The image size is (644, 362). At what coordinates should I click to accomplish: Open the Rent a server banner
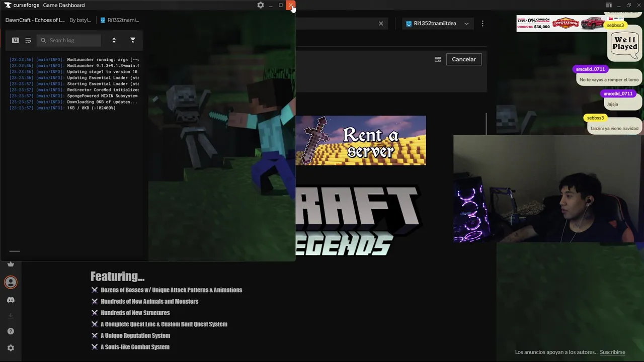[361, 140]
